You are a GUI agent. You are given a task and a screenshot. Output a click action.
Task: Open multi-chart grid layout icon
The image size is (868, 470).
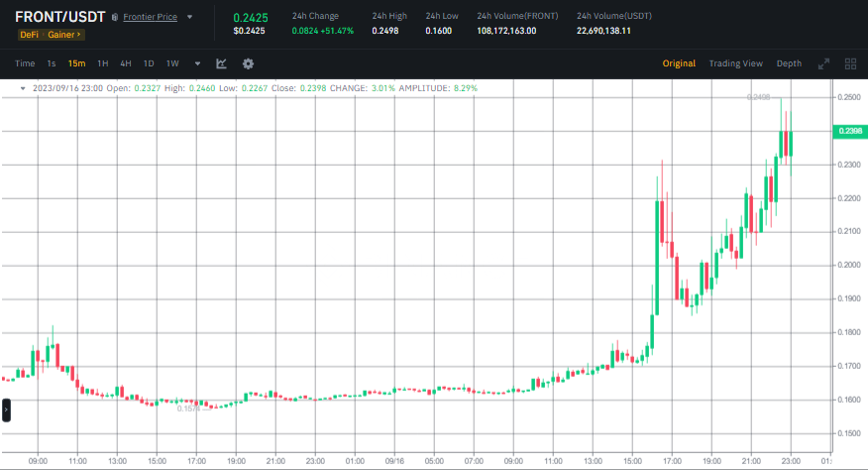(x=850, y=63)
